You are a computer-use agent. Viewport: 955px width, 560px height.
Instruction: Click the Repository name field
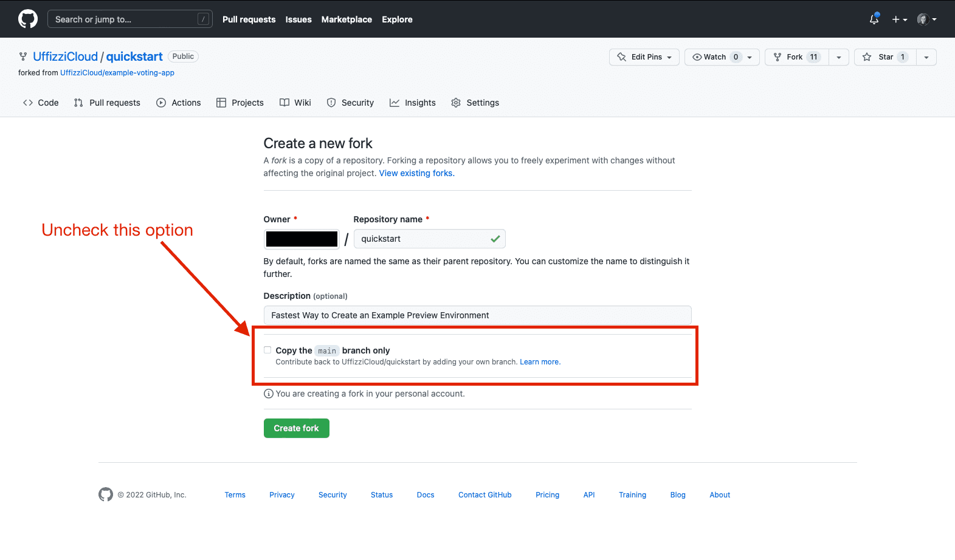tap(429, 239)
